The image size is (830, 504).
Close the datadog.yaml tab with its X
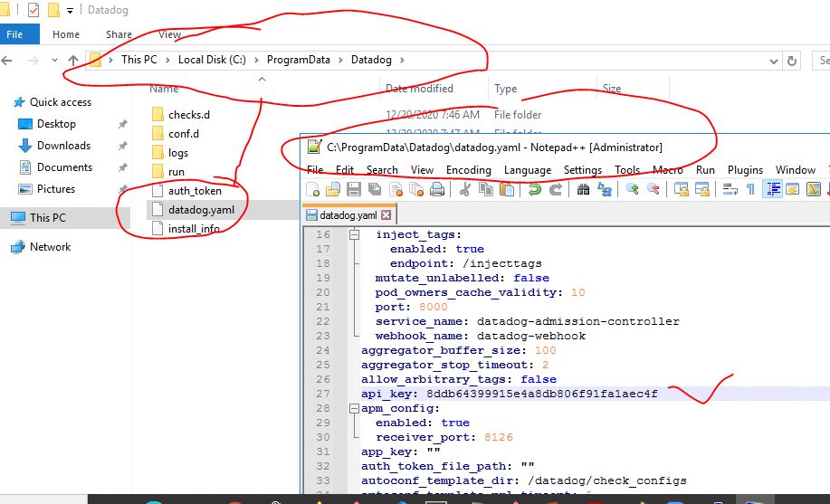(x=386, y=215)
